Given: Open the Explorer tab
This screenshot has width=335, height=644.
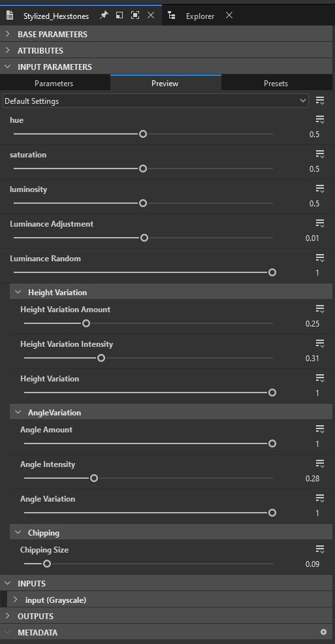Looking at the screenshot, I should (x=200, y=16).
